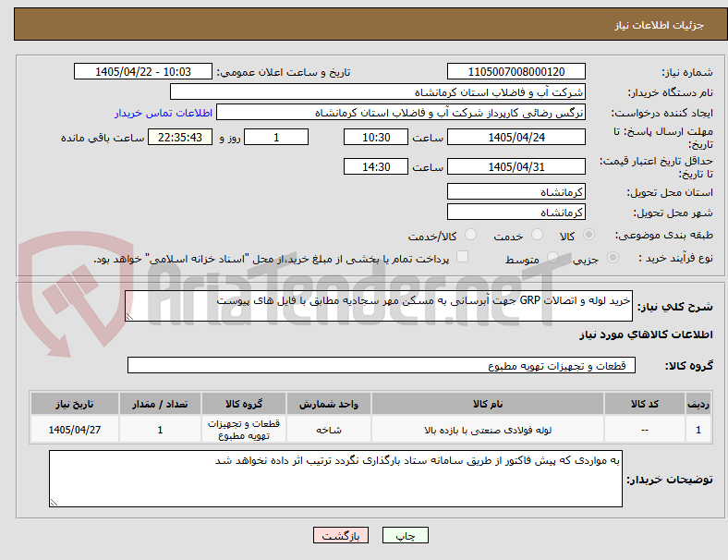The image size is (728, 560).
Task: Click the بازگشت back button
Action: 341,535
